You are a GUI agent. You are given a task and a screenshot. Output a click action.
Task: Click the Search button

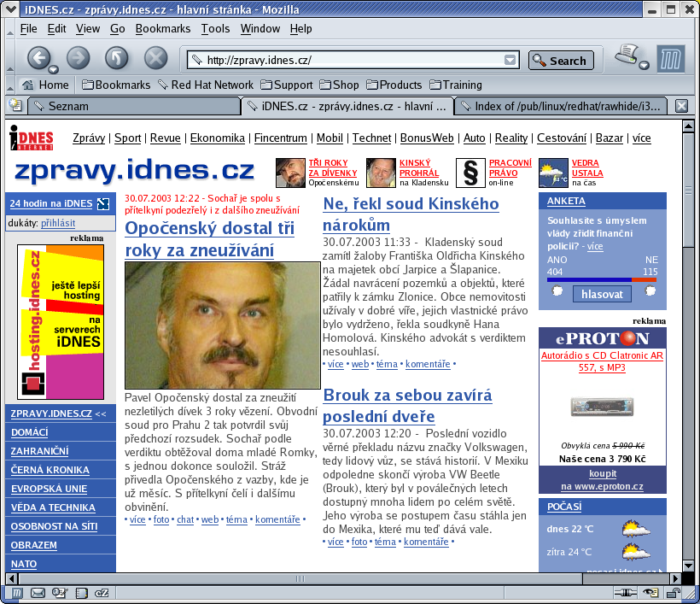click(x=561, y=61)
